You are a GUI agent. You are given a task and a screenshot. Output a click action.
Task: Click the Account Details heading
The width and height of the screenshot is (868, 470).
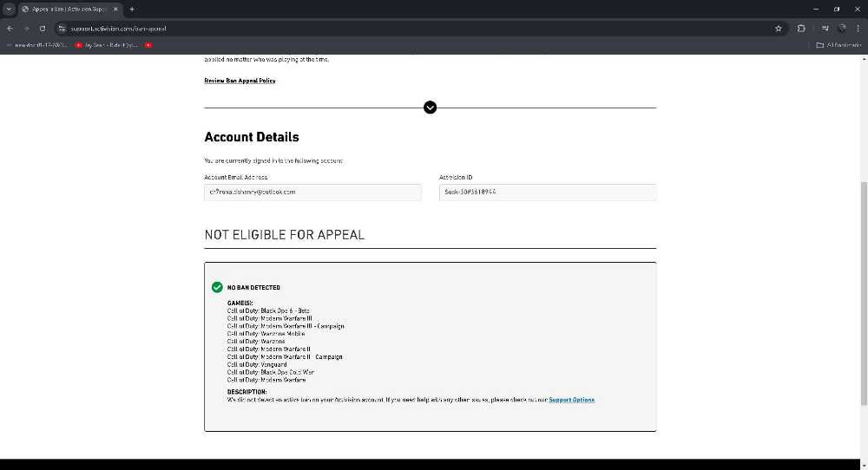252,137
